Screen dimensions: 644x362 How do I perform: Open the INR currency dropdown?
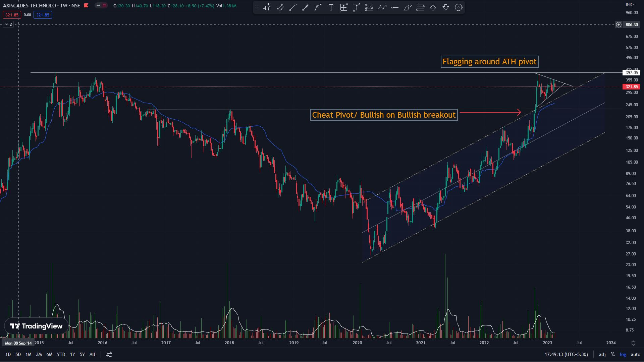[x=630, y=4]
